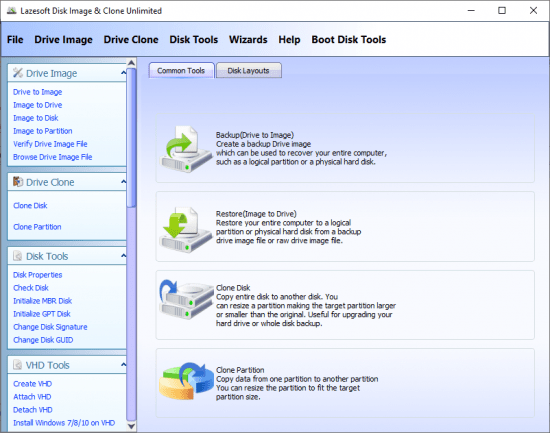550x433 pixels.
Task: Collapse the VHD Tools sidebar section
Action: (x=123, y=365)
